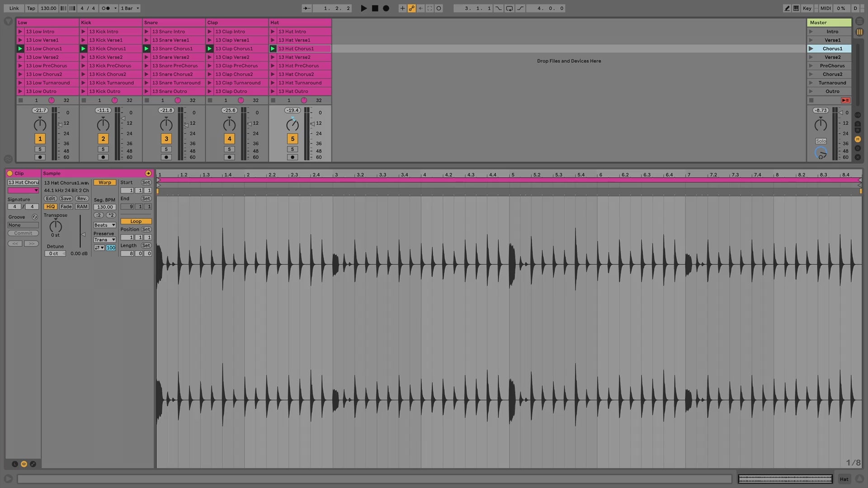Image resolution: width=868 pixels, height=488 pixels.
Task: Click the Link button
Action: pos(14,8)
